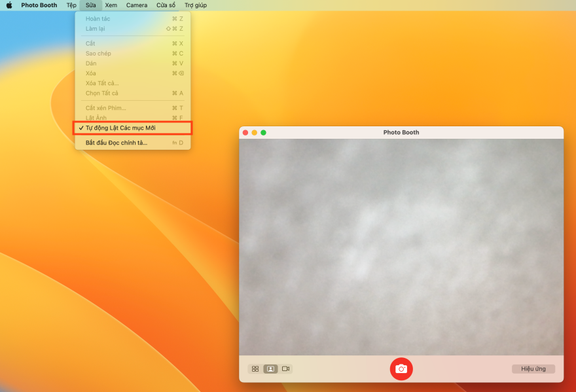Choose Bắt đầu Đọc chính tả menu item
This screenshot has width=576, height=392.
pos(117,143)
